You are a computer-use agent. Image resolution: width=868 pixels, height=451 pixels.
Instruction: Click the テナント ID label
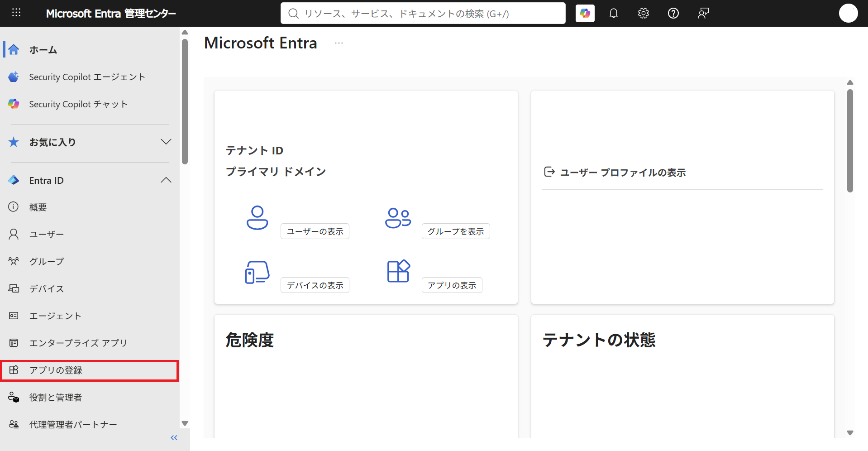pyautogui.click(x=254, y=150)
